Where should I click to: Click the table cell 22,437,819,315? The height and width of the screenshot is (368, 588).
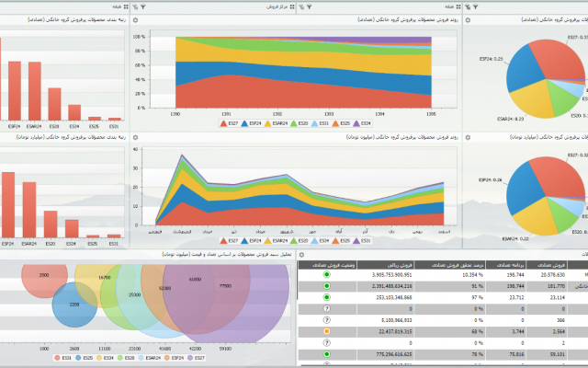click(386, 331)
